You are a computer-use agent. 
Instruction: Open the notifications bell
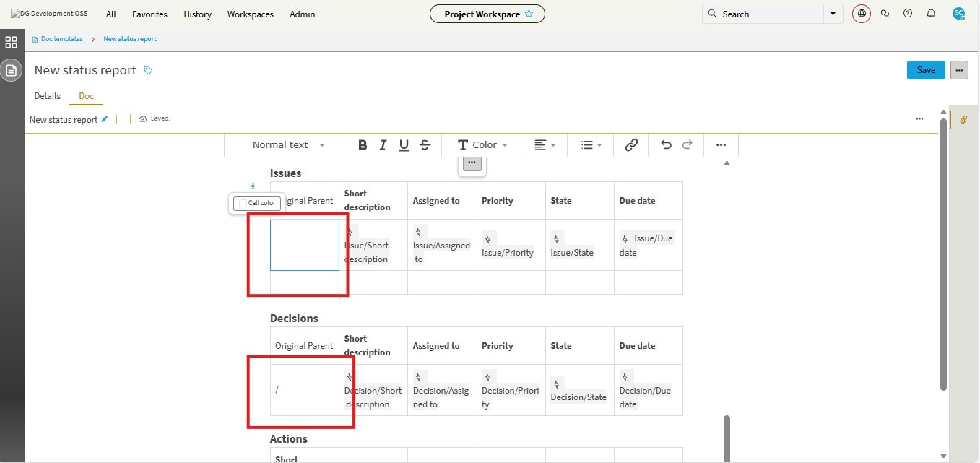[931, 14]
